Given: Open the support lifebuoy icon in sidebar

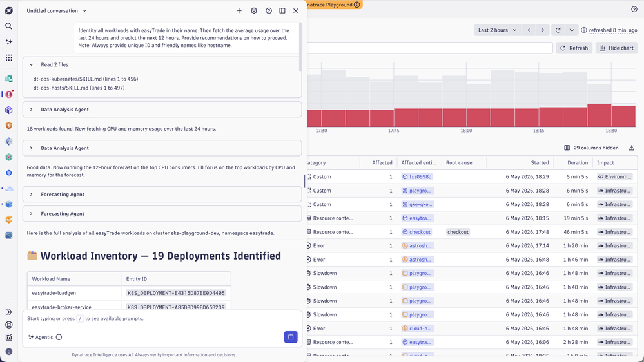Looking at the screenshot, I should 8,325.
